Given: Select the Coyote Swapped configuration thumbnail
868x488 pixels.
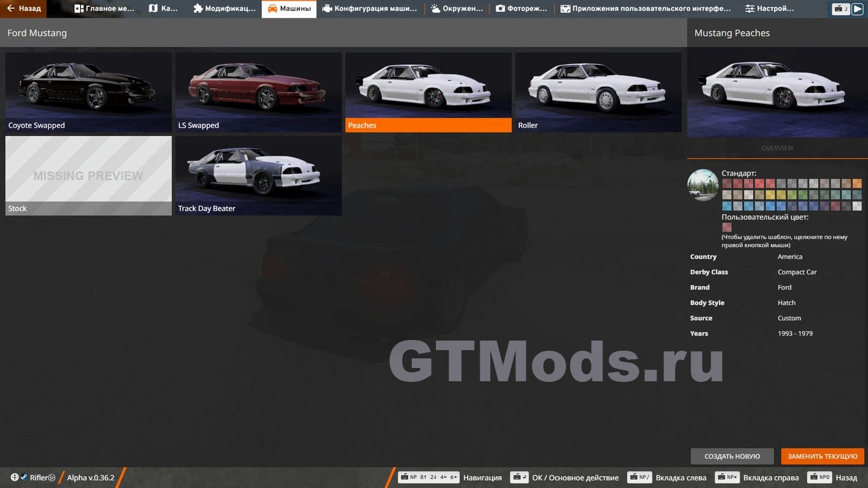Looking at the screenshot, I should tap(88, 92).
